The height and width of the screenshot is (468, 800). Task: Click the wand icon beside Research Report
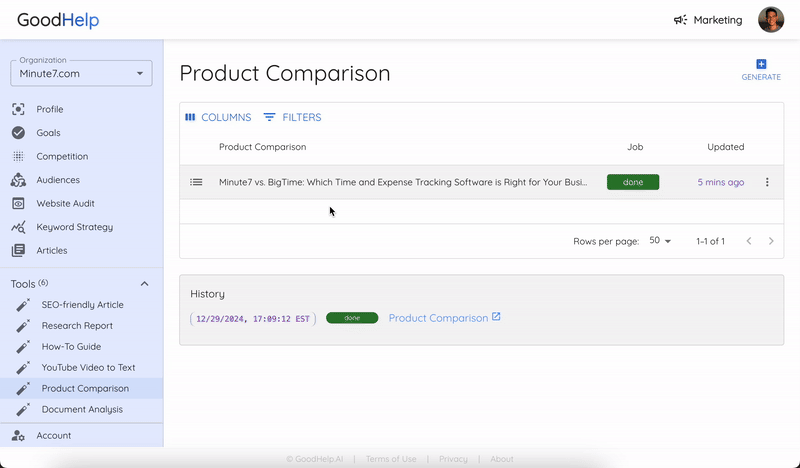[x=23, y=326]
